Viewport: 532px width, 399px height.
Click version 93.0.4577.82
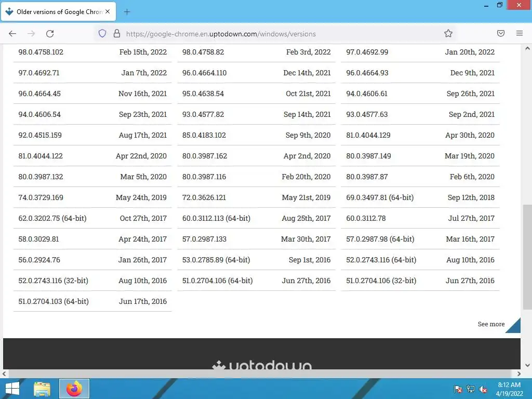(x=256, y=114)
